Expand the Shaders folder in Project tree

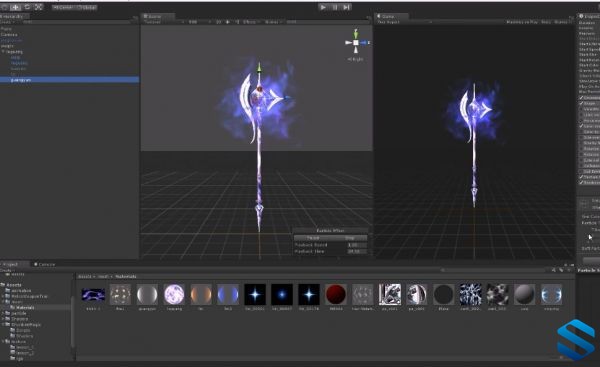(3, 319)
